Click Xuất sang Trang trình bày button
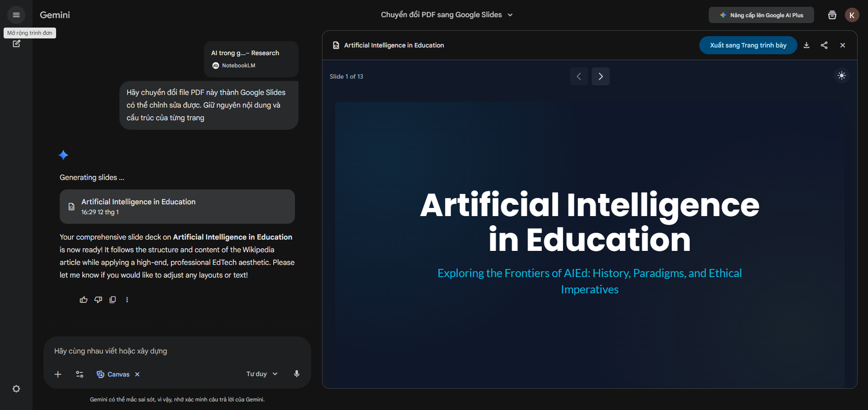The width and height of the screenshot is (868, 410). pos(748,45)
